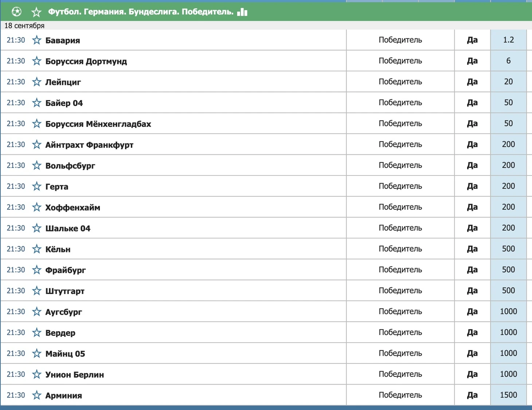The height and width of the screenshot is (410, 532).
Task: Add Унион Берлин to favorites with its star
Action: point(37,374)
